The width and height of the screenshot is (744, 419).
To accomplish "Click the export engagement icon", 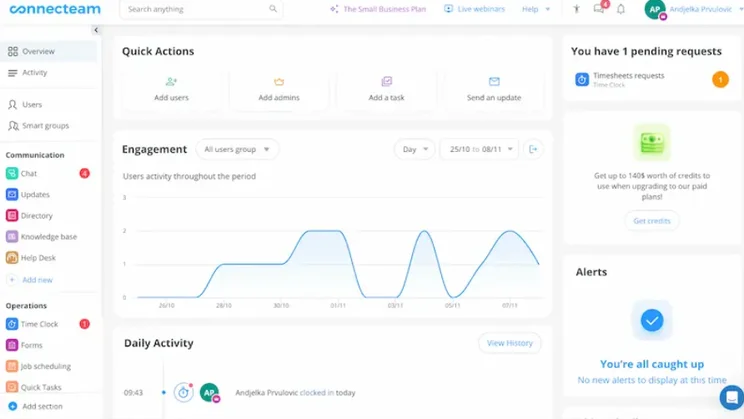I will pos(533,149).
